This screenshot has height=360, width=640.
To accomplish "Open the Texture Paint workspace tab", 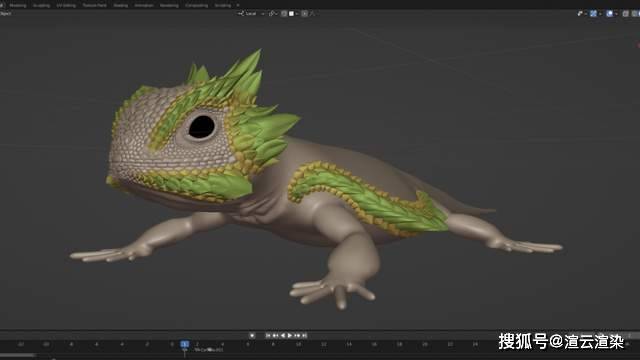I will point(94,5).
